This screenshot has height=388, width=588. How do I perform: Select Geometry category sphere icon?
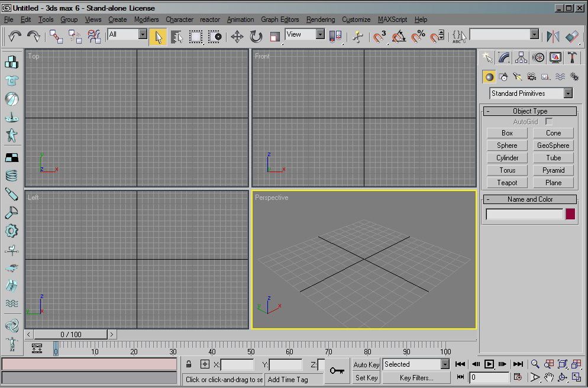click(489, 77)
